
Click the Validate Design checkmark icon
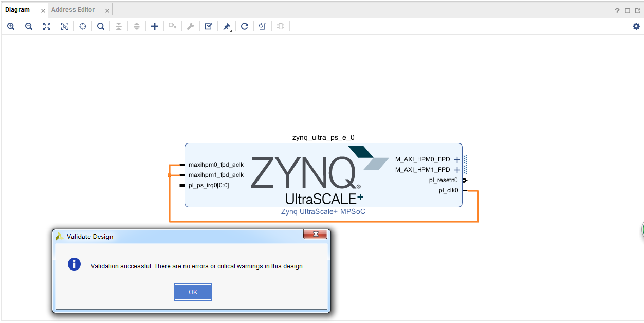pos(209,26)
